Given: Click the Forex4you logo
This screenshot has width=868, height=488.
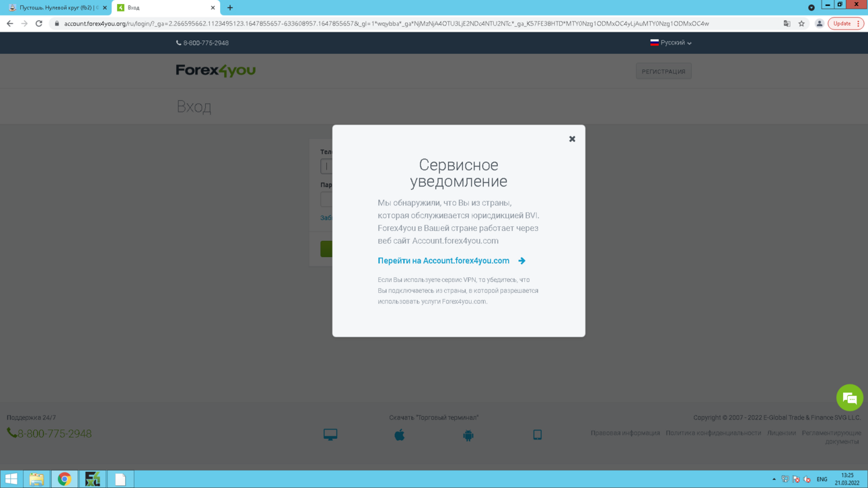Looking at the screenshot, I should point(215,71).
